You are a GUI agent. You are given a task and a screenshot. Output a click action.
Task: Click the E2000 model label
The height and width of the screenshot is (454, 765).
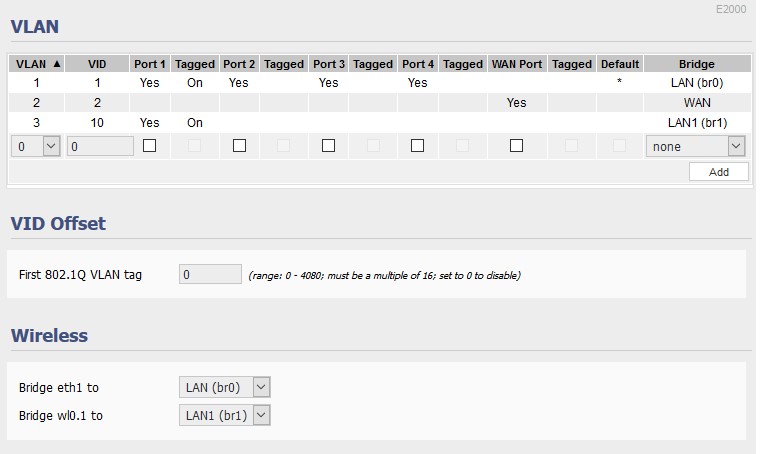730,9
